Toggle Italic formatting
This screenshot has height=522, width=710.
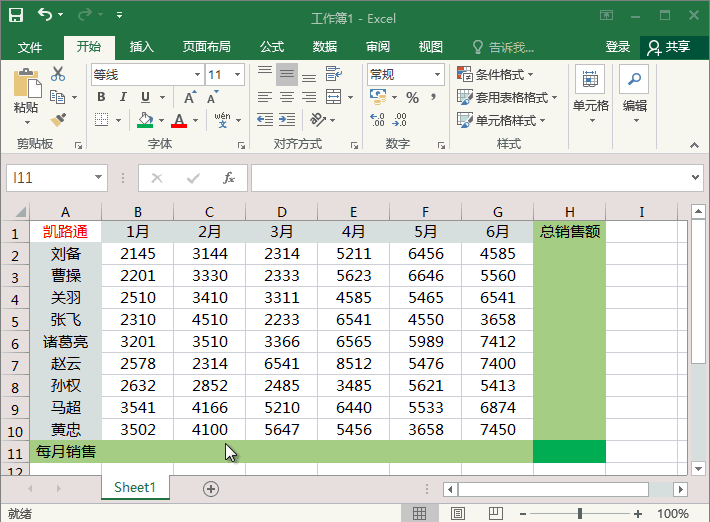tap(123, 97)
